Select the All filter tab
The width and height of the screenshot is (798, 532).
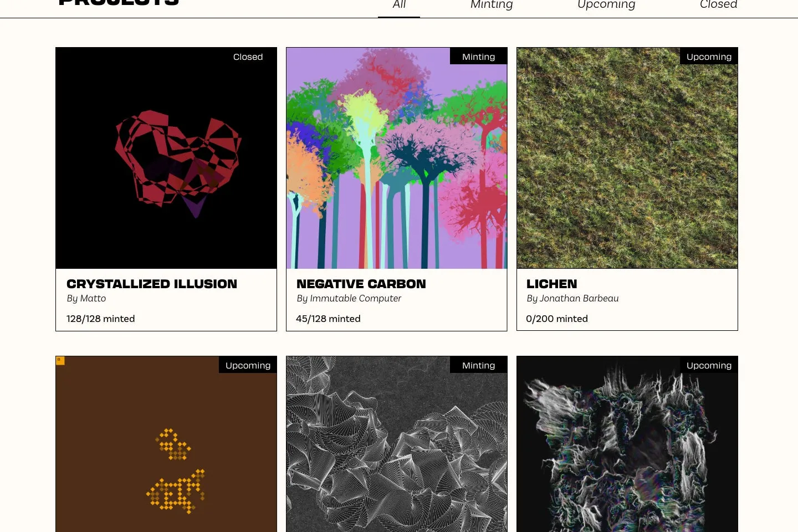pyautogui.click(x=399, y=5)
